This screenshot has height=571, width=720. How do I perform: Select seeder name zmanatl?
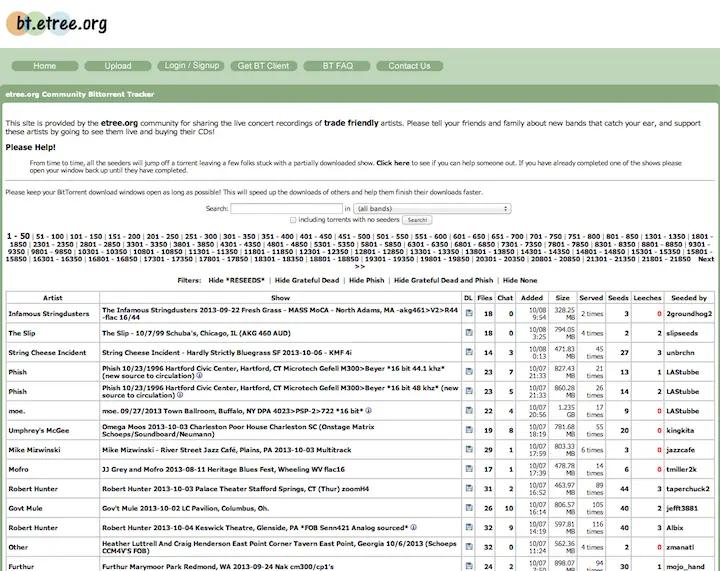click(680, 548)
